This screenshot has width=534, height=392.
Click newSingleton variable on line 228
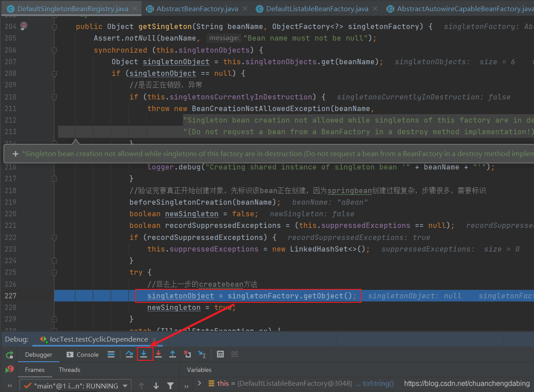point(174,308)
